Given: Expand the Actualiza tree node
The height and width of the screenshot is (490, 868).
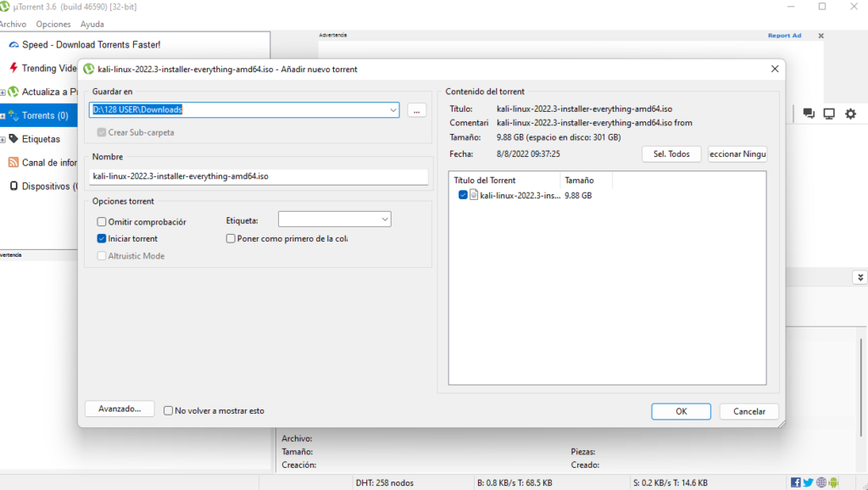Looking at the screenshot, I should tap(3, 92).
